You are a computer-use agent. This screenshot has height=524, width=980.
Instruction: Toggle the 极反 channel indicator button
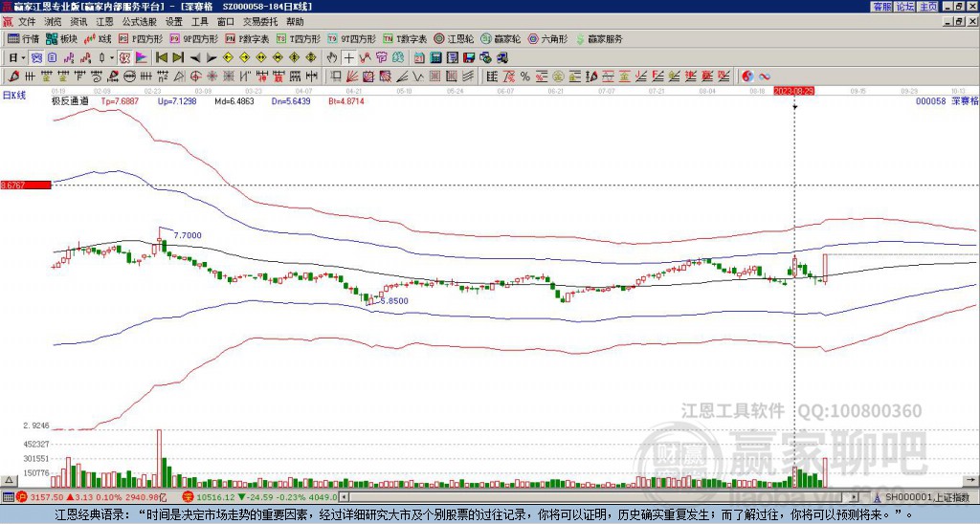click(x=125, y=57)
